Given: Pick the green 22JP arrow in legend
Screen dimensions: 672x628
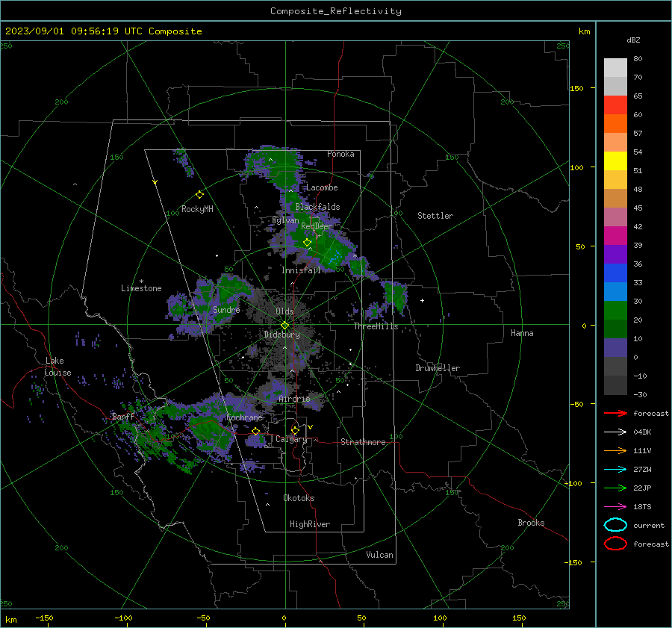Looking at the screenshot, I should (x=615, y=488).
